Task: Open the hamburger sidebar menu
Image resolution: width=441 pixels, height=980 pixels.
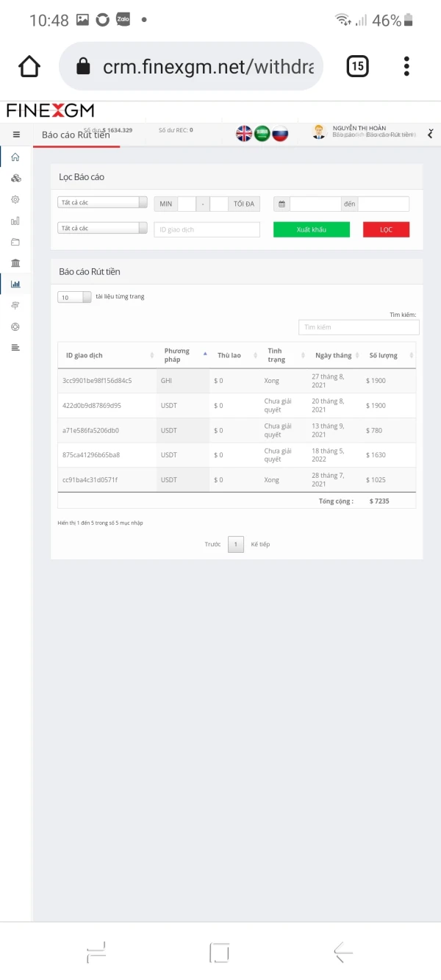Action: [x=16, y=135]
